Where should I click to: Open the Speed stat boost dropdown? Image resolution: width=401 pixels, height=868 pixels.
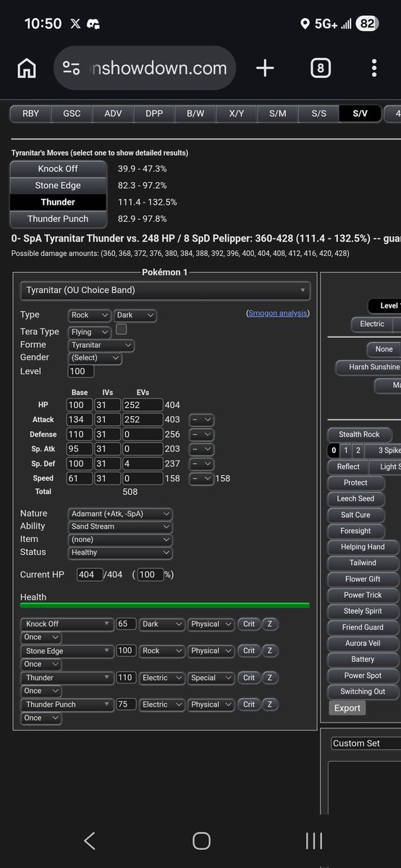point(202,478)
